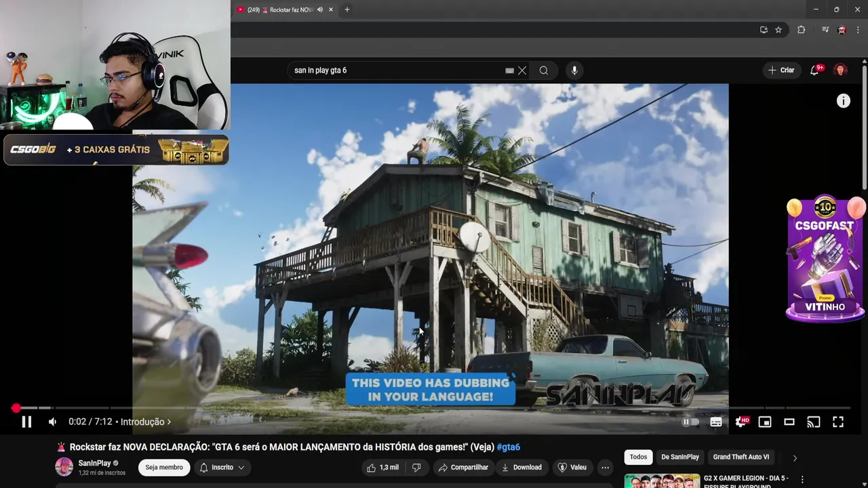Expand the Inscrito subscription dropdown
This screenshot has width=868, height=488.
[x=222, y=467]
